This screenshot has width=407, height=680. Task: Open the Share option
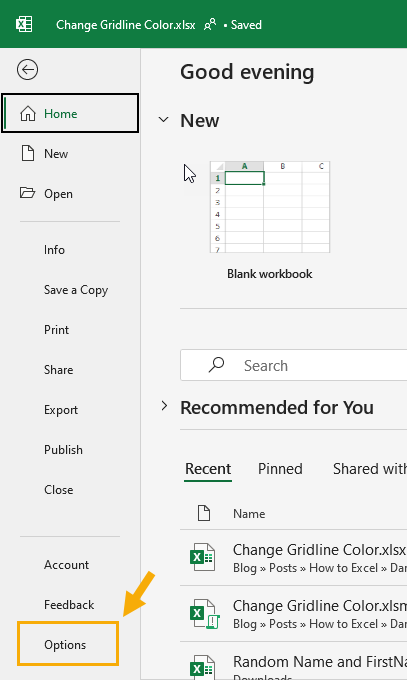click(x=59, y=370)
